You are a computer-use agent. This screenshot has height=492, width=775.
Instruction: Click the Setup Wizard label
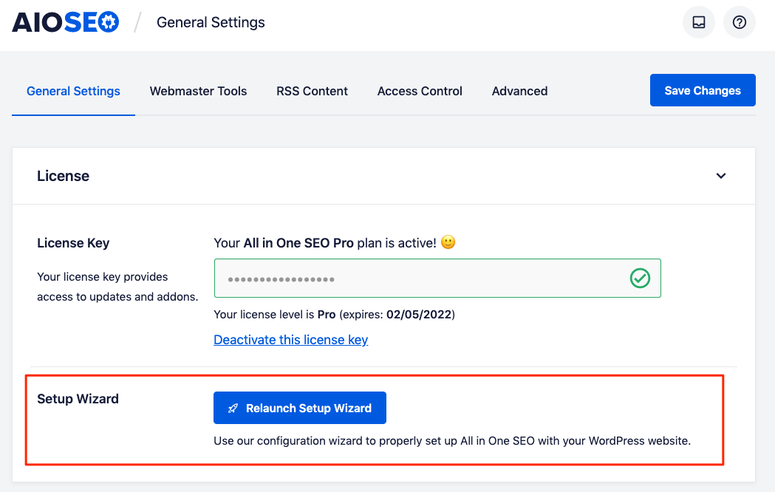click(x=78, y=399)
